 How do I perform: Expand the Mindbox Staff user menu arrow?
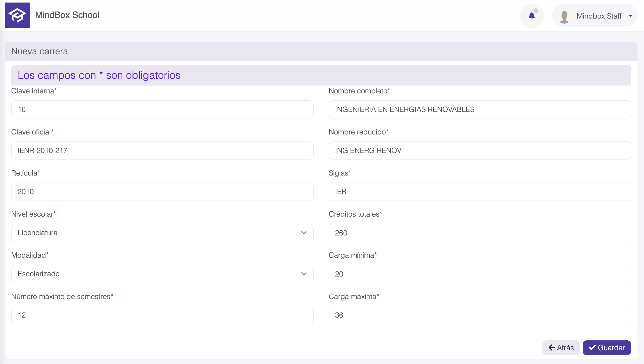tap(631, 16)
